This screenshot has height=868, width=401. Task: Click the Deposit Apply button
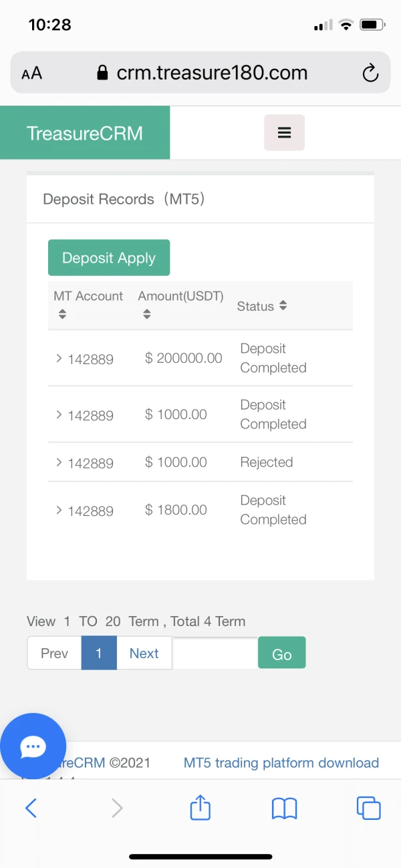(x=109, y=258)
